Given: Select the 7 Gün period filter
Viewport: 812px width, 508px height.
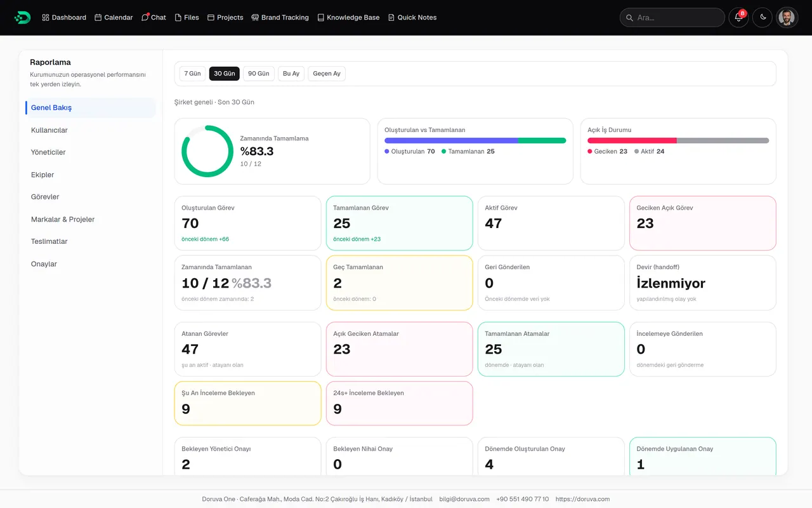Looking at the screenshot, I should (192, 74).
